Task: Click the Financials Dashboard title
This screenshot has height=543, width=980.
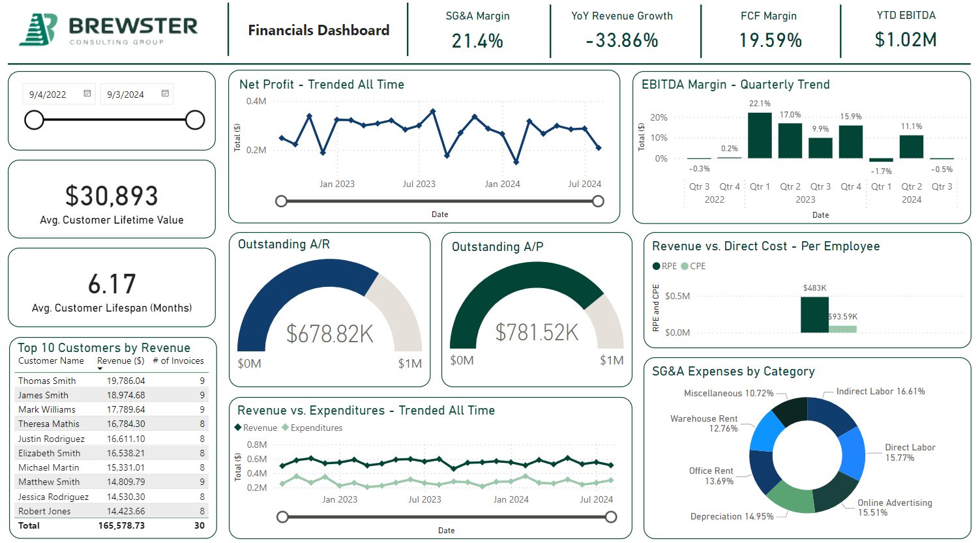Action: click(x=318, y=30)
